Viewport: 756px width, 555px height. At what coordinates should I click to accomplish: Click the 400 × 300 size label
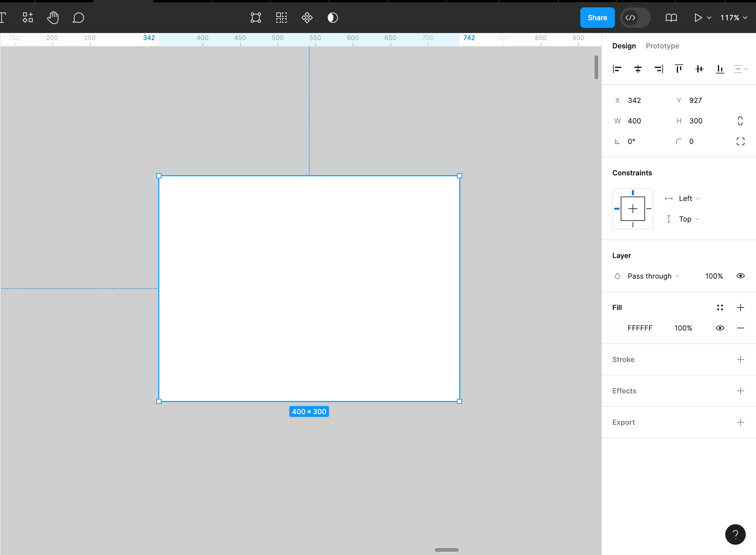coord(309,412)
